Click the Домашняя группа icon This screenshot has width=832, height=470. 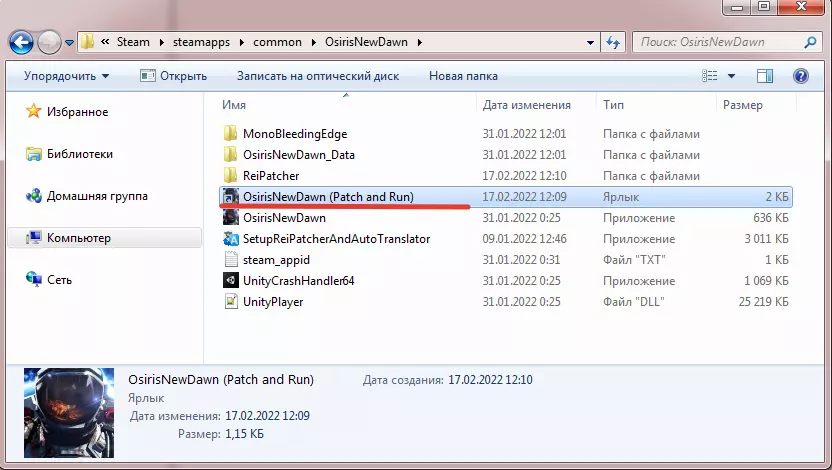click(33, 196)
